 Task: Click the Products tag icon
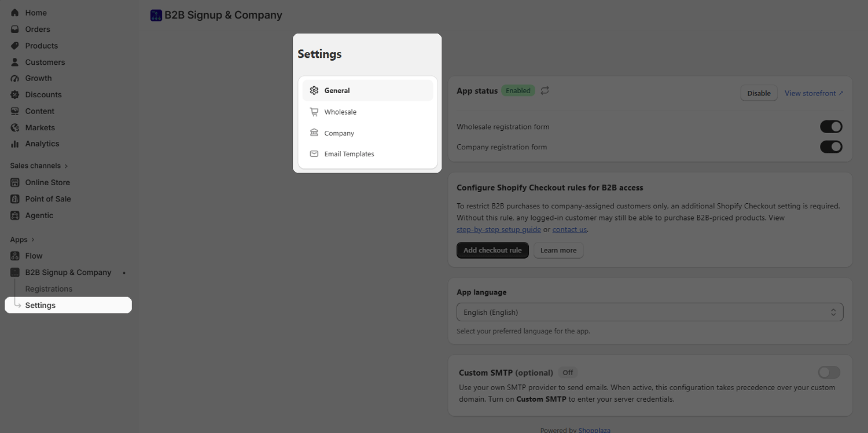coord(15,46)
